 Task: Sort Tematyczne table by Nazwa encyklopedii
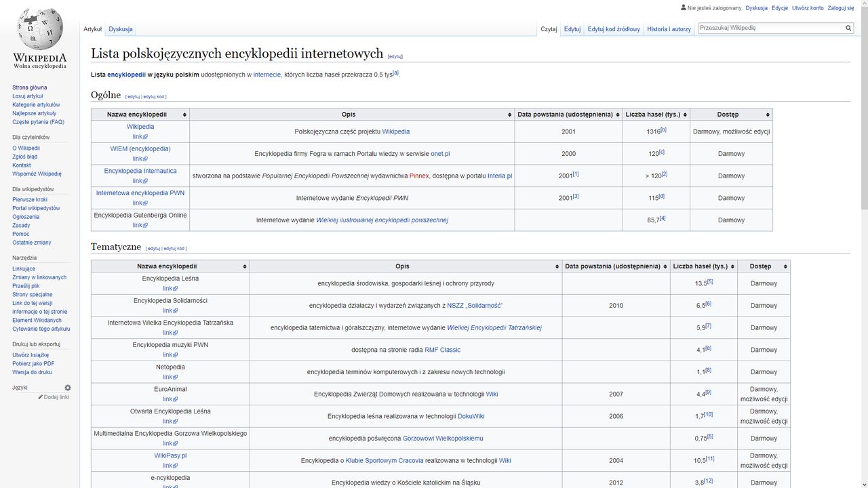point(170,266)
